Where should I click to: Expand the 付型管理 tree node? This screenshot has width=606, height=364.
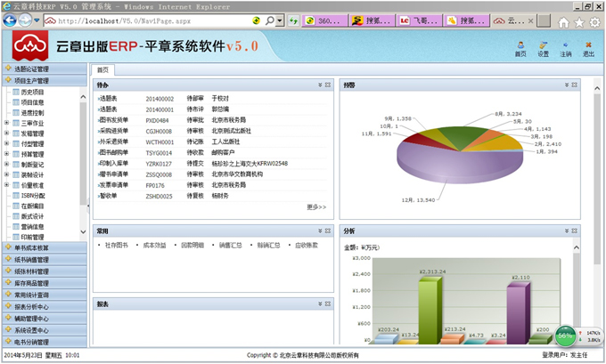(6, 143)
